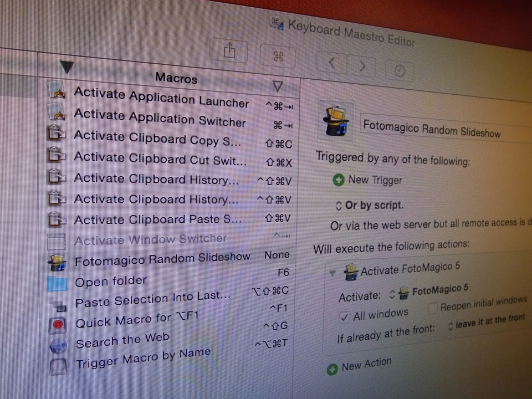Click the Command key toolbar button
Viewport: 532px width, 399px height.
tap(278, 57)
